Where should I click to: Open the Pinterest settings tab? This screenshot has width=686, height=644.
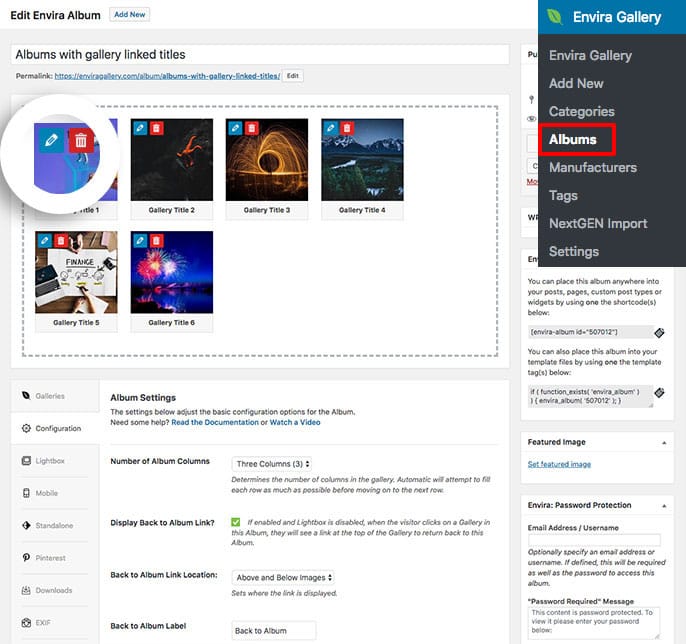pyautogui.click(x=50, y=558)
